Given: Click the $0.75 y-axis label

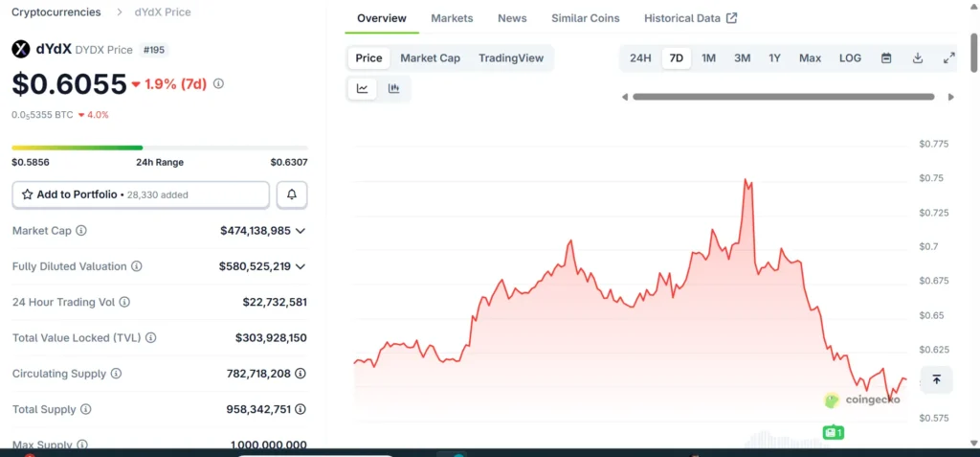Looking at the screenshot, I should 930,178.
